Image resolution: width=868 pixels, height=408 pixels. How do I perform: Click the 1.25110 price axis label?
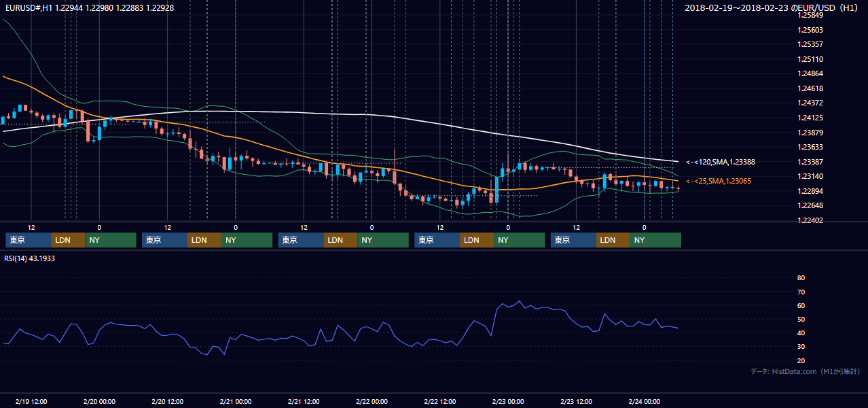tap(810, 59)
